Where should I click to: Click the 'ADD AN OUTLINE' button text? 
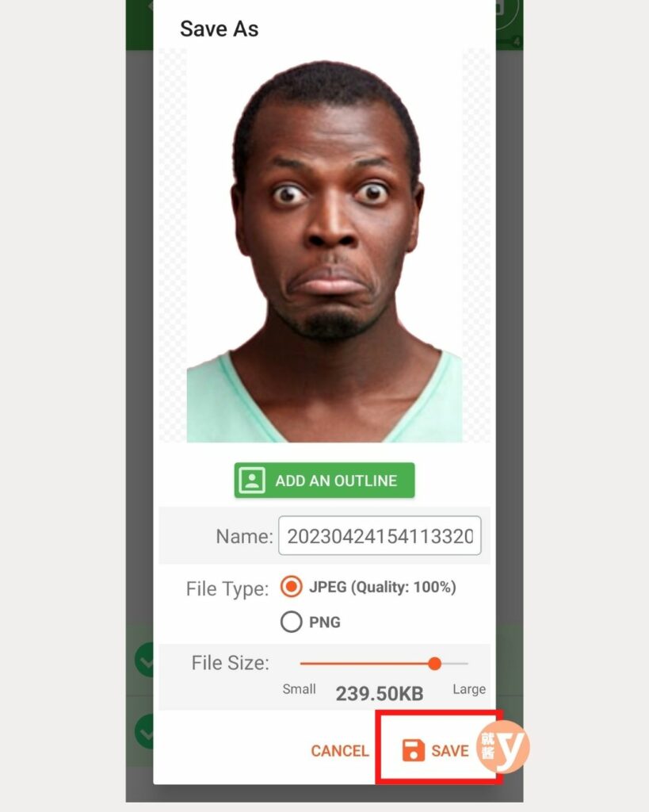336,481
